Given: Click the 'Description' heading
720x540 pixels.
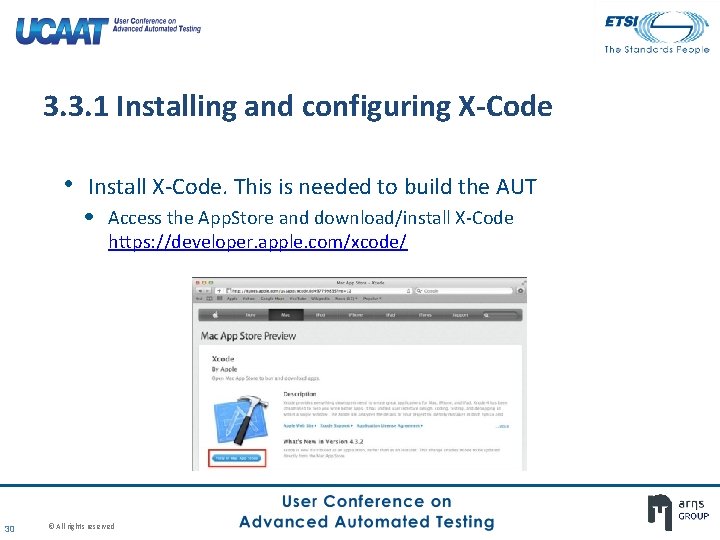Looking at the screenshot, I should tap(300, 394).
